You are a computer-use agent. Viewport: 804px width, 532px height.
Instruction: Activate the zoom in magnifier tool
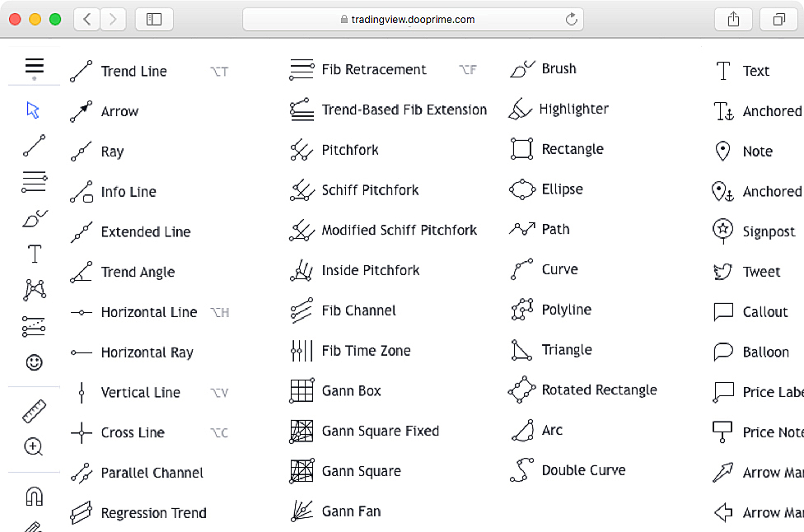(x=34, y=447)
